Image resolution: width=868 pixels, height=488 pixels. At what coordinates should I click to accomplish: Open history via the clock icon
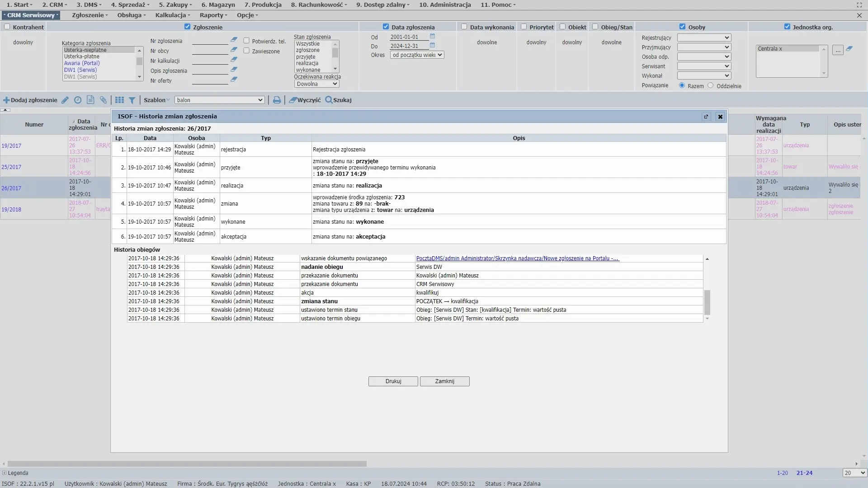(x=78, y=100)
